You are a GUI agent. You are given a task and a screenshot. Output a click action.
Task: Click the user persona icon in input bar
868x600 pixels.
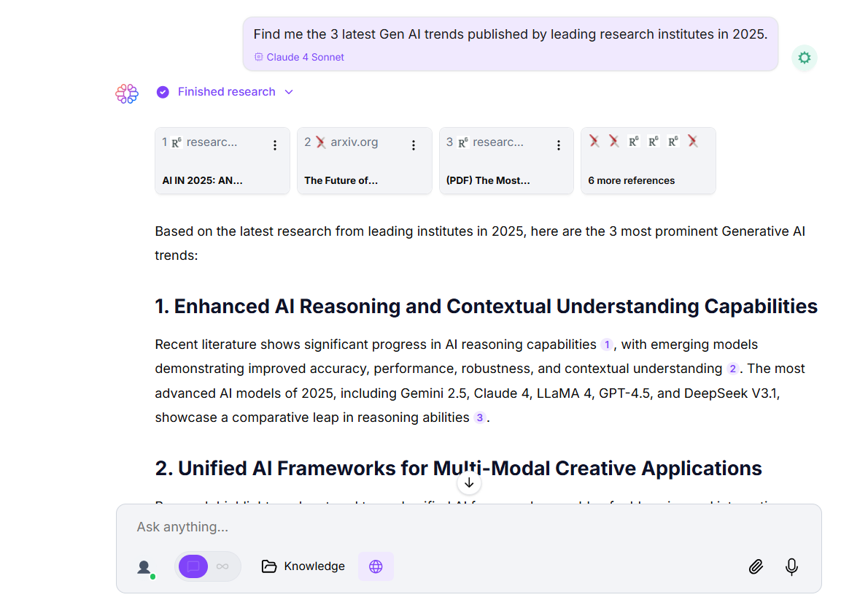click(x=144, y=567)
